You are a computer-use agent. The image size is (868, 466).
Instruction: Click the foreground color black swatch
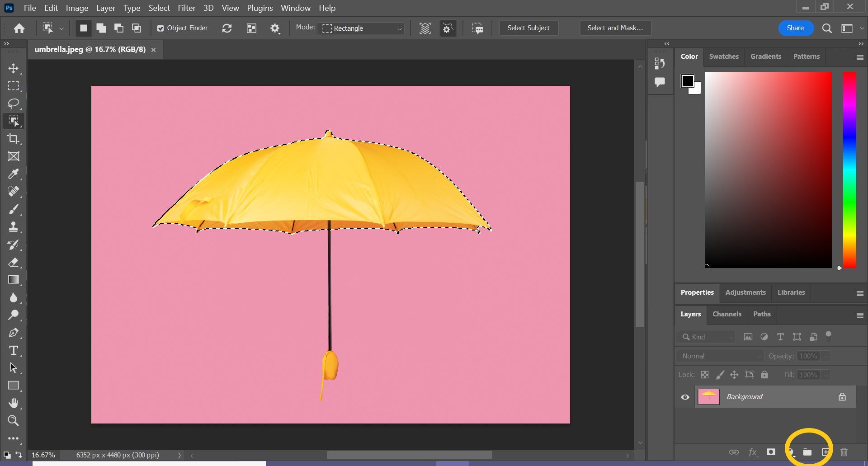click(x=688, y=81)
